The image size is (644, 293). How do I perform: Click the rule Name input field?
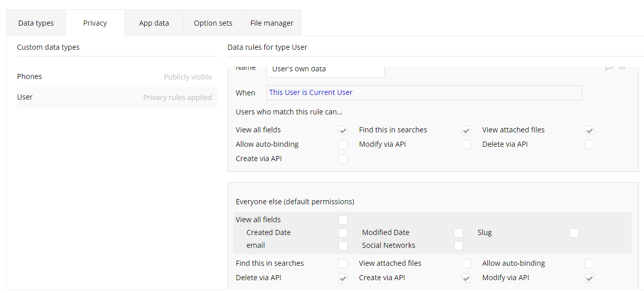(x=326, y=69)
